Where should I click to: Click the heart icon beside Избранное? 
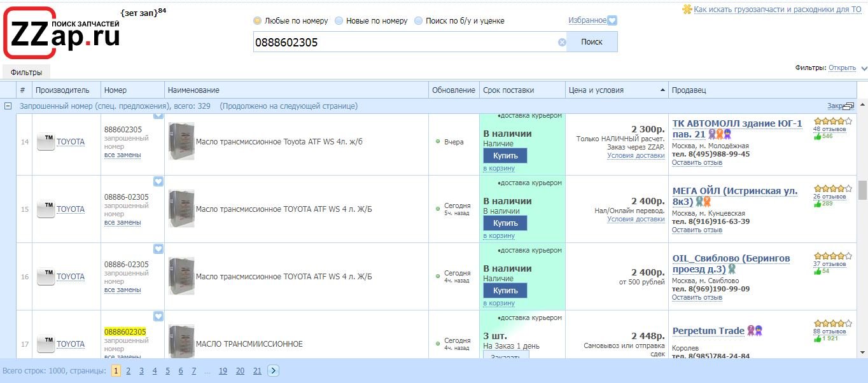(612, 20)
